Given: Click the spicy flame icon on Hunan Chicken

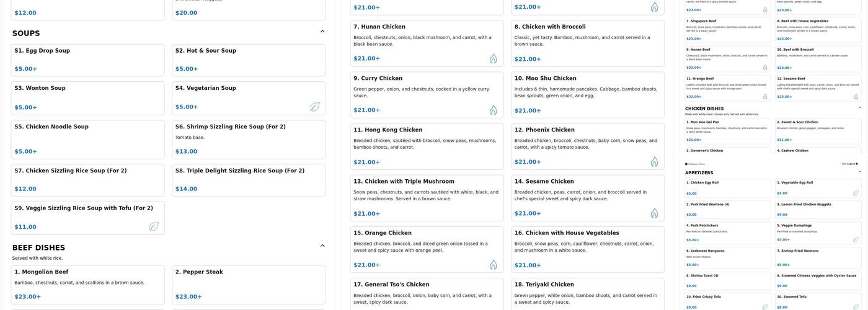Looking at the screenshot, I should coord(493,59).
